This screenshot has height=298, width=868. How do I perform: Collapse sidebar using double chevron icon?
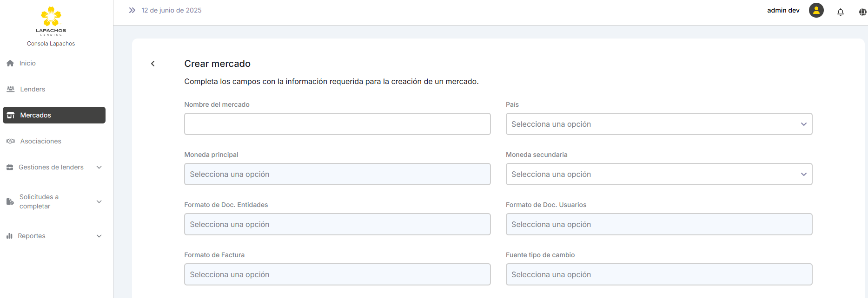point(132,10)
